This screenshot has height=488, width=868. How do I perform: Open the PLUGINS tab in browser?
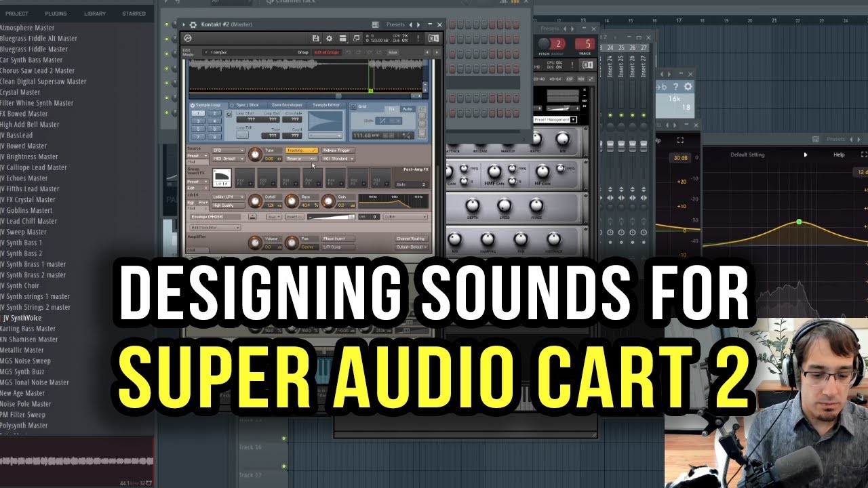coord(56,14)
